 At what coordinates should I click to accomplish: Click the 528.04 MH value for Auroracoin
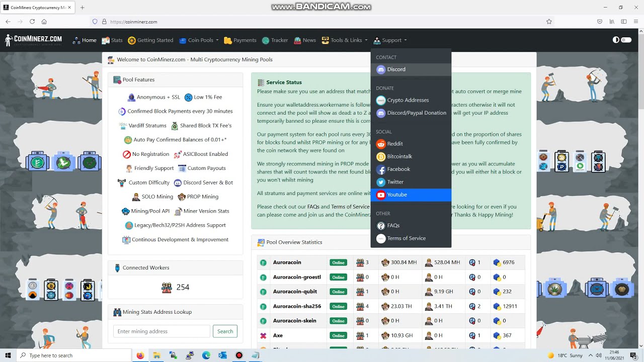click(447, 262)
